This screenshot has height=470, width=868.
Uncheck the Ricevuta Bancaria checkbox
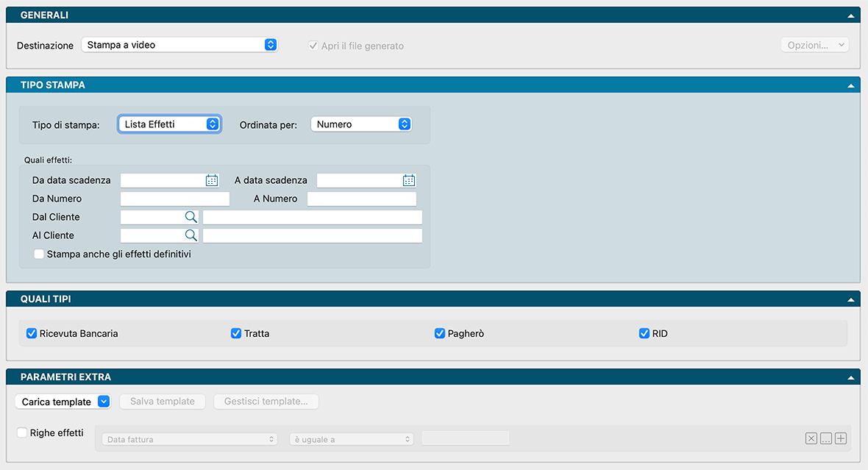[x=32, y=333]
